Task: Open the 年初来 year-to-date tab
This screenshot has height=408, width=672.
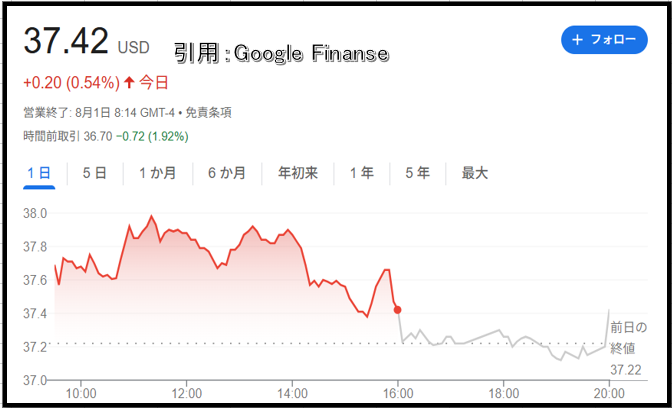Action: pos(298,173)
